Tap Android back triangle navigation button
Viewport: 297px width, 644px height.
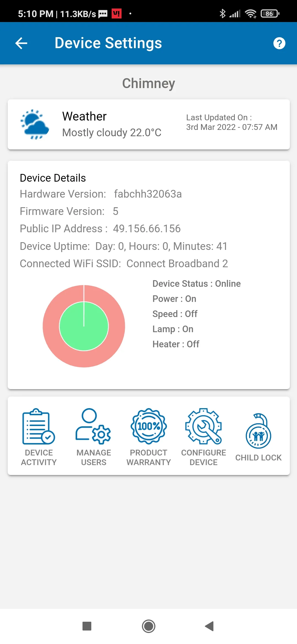click(x=209, y=626)
